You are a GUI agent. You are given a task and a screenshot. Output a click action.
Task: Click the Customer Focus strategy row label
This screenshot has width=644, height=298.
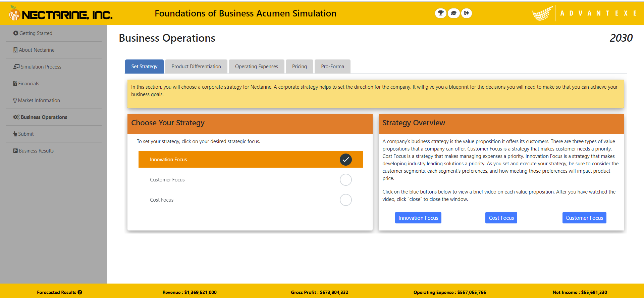click(x=167, y=180)
